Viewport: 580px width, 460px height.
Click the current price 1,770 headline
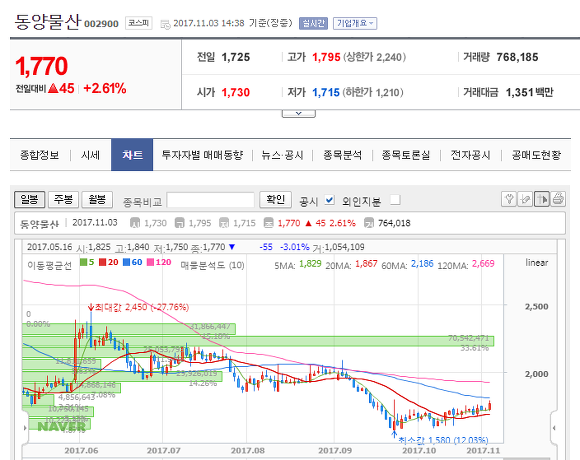[41, 66]
